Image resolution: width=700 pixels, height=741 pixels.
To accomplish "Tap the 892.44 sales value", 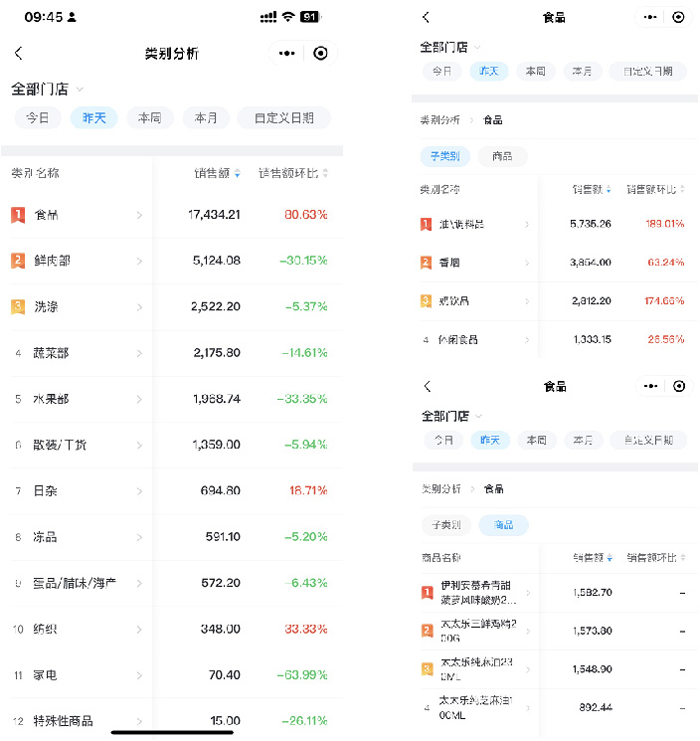I will (596, 707).
